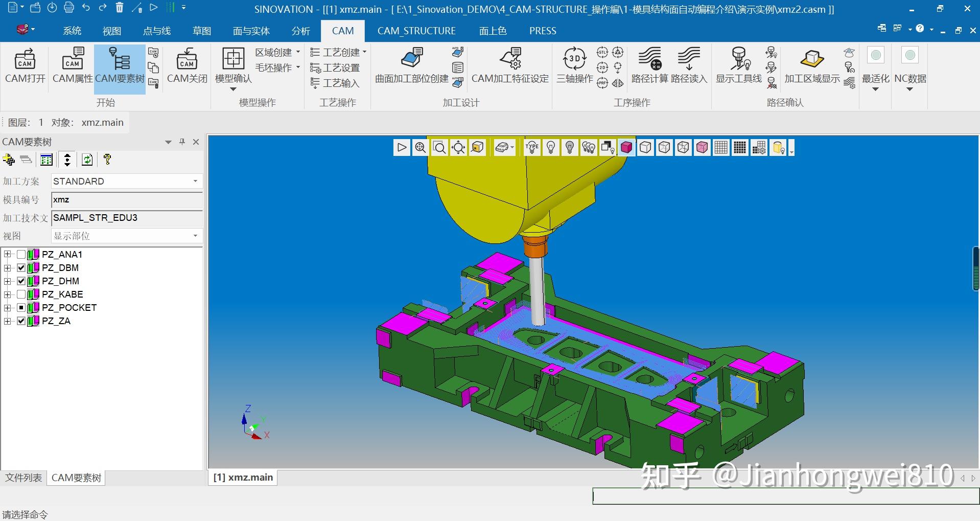Image resolution: width=980 pixels, height=521 pixels.
Task: Toggle the PZ_POCKET checkbox
Action: click(x=21, y=308)
